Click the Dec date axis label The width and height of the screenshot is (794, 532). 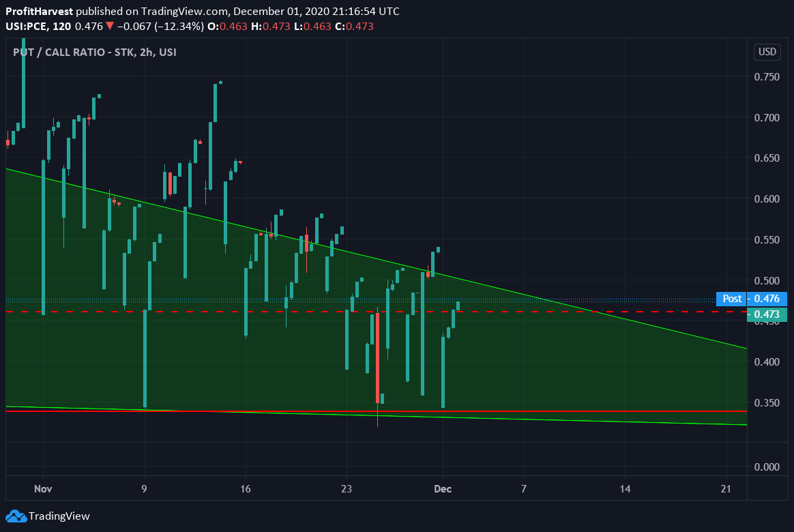pos(443,489)
